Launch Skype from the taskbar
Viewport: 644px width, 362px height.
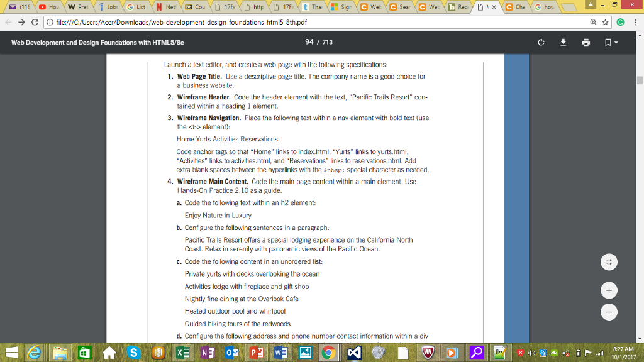coord(134,353)
